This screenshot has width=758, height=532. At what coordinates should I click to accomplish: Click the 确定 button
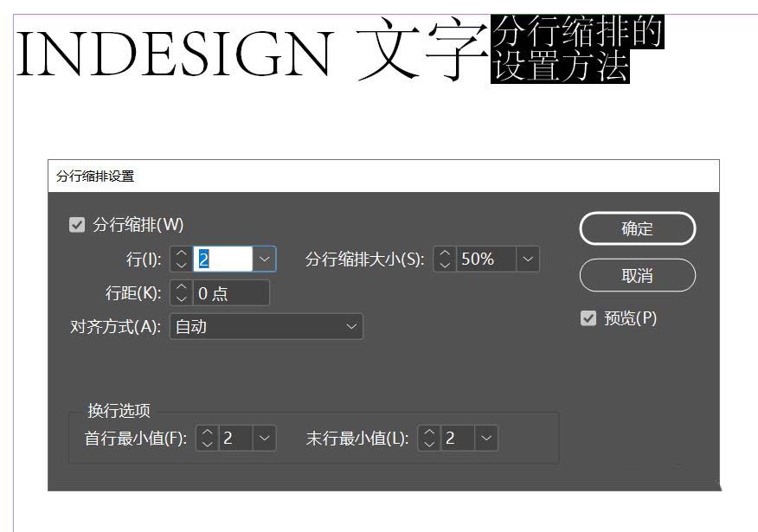[637, 228]
